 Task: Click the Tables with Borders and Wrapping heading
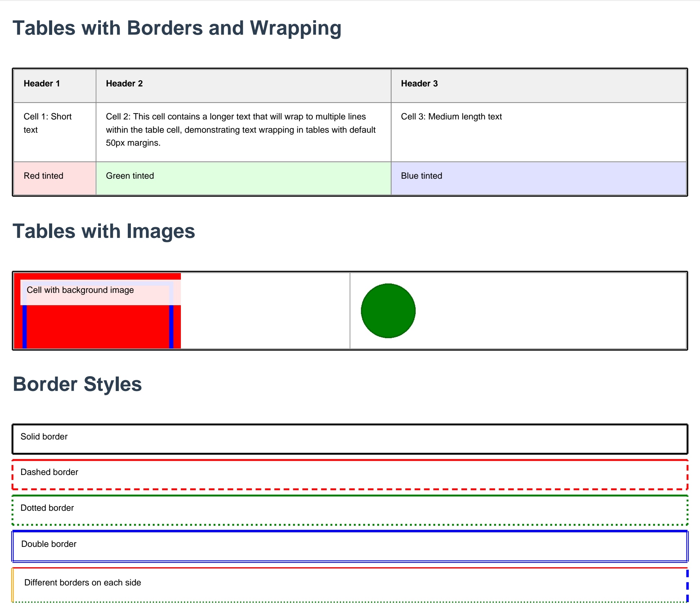click(x=177, y=28)
